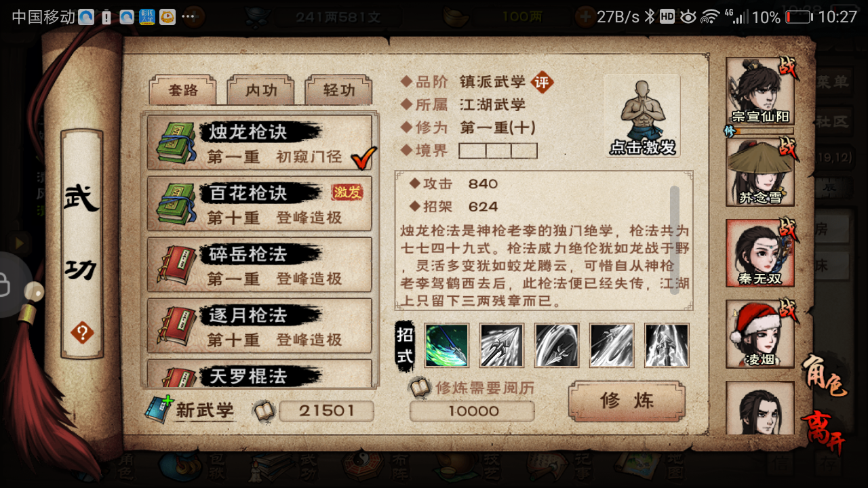Click the meditating monk 点击激发 figure
The image size is (868, 488).
pos(642,116)
